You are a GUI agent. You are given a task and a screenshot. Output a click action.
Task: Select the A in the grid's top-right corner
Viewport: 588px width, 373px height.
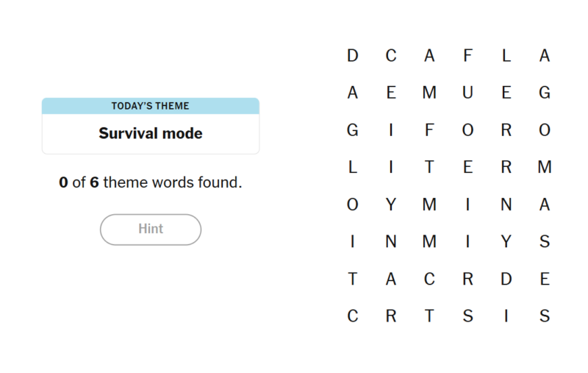coord(544,55)
